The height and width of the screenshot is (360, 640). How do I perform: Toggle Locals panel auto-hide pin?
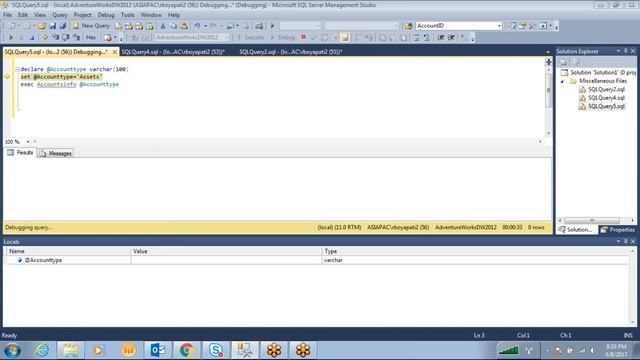point(625,241)
